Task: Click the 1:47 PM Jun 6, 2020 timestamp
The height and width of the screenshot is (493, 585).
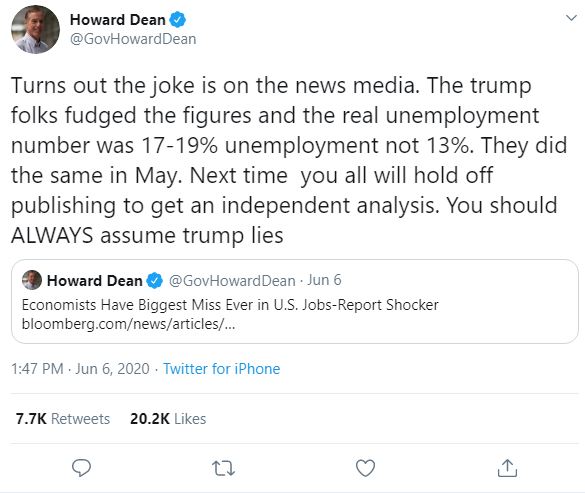Action: (x=80, y=369)
